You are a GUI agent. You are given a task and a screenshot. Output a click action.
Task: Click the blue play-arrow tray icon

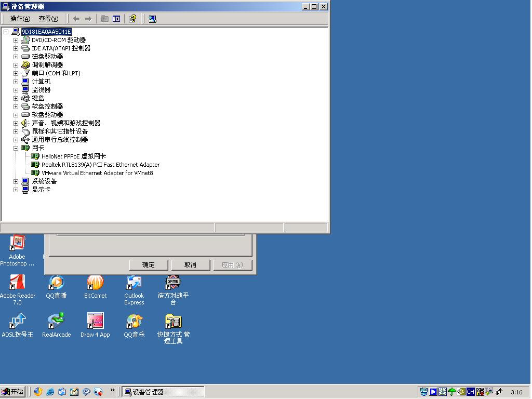pos(433,392)
